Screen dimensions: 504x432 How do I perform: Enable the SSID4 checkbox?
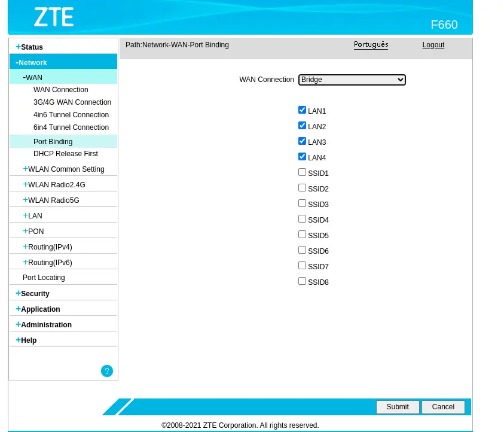pyautogui.click(x=302, y=219)
